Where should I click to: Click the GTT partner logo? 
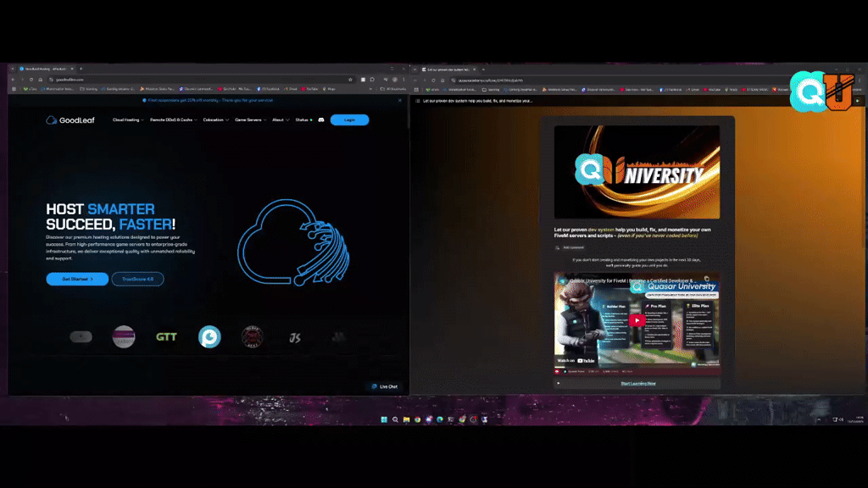(166, 337)
